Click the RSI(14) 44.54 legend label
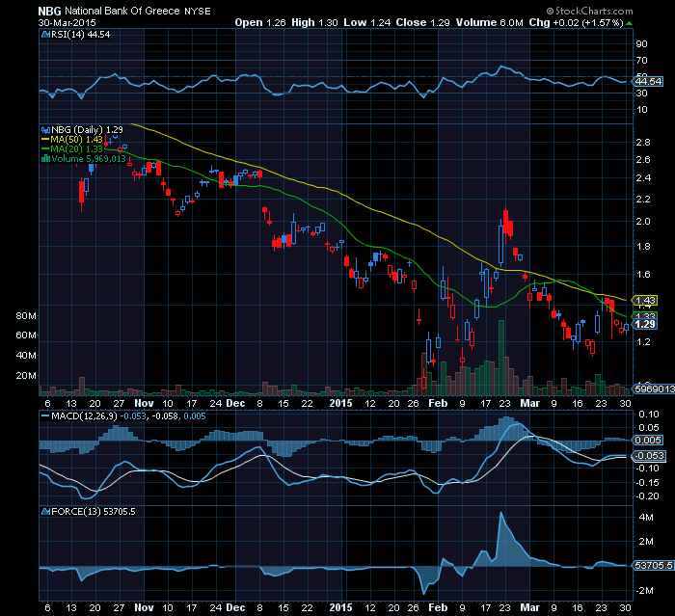Image resolution: width=675 pixels, height=616 pixels. click(x=80, y=35)
